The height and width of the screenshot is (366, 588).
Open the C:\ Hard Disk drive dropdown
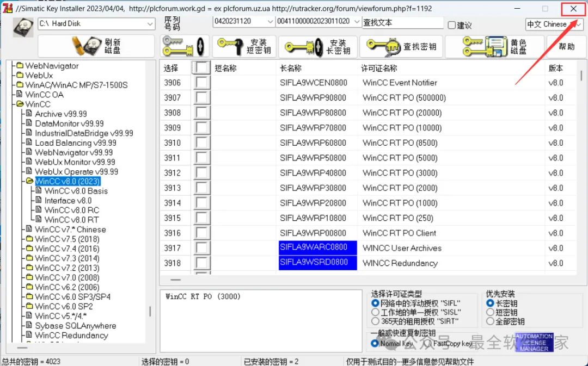click(x=96, y=23)
